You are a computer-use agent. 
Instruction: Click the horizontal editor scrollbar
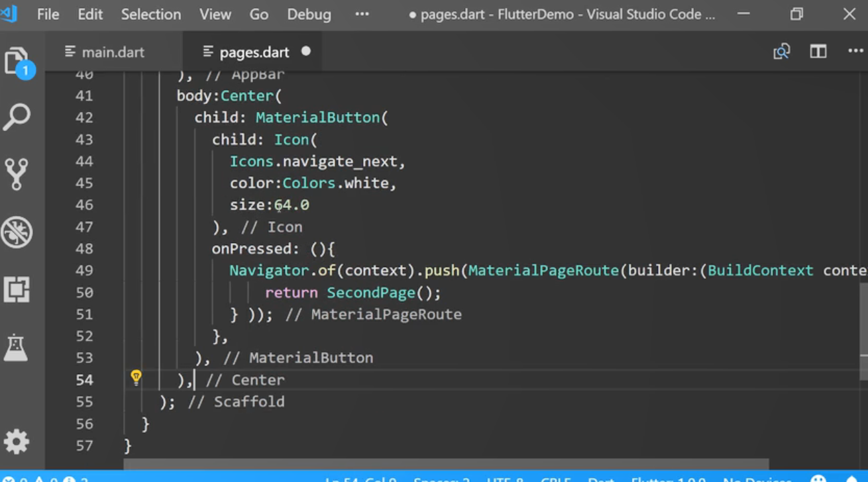(447, 463)
